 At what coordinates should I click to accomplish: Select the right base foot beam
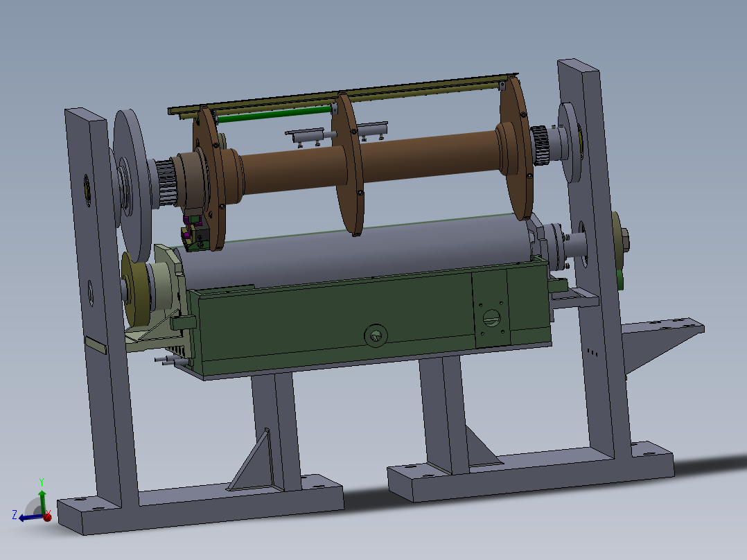click(x=531, y=471)
